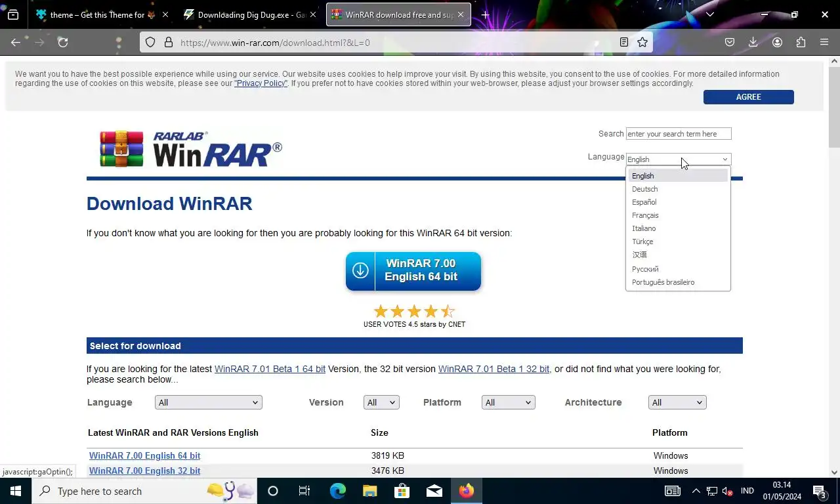This screenshot has width=840, height=504.
Task: Choose English from language list
Action: [x=678, y=176]
